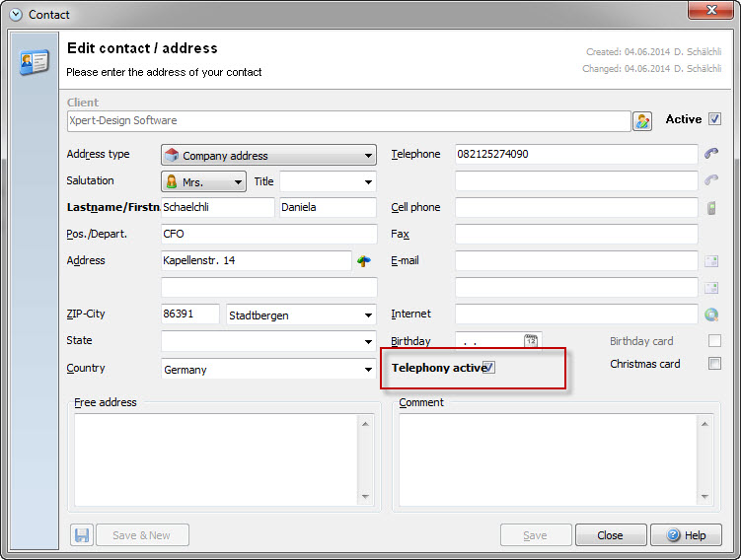This screenshot has height=560, width=741.
Task: Close the Contact window with X
Action: click(x=711, y=11)
